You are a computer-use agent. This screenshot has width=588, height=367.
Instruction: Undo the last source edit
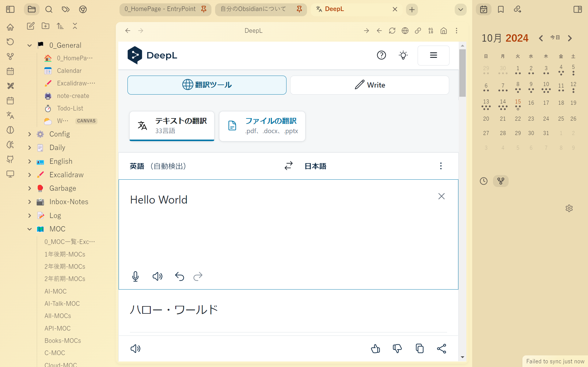[x=179, y=276]
